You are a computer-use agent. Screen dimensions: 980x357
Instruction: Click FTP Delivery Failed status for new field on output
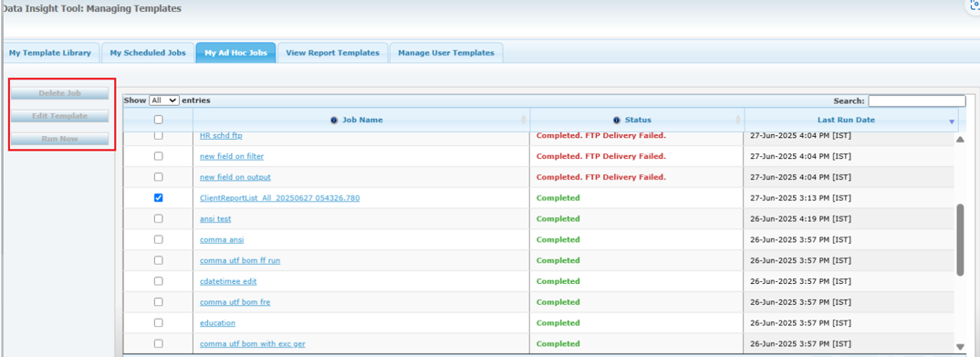click(601, 177)
